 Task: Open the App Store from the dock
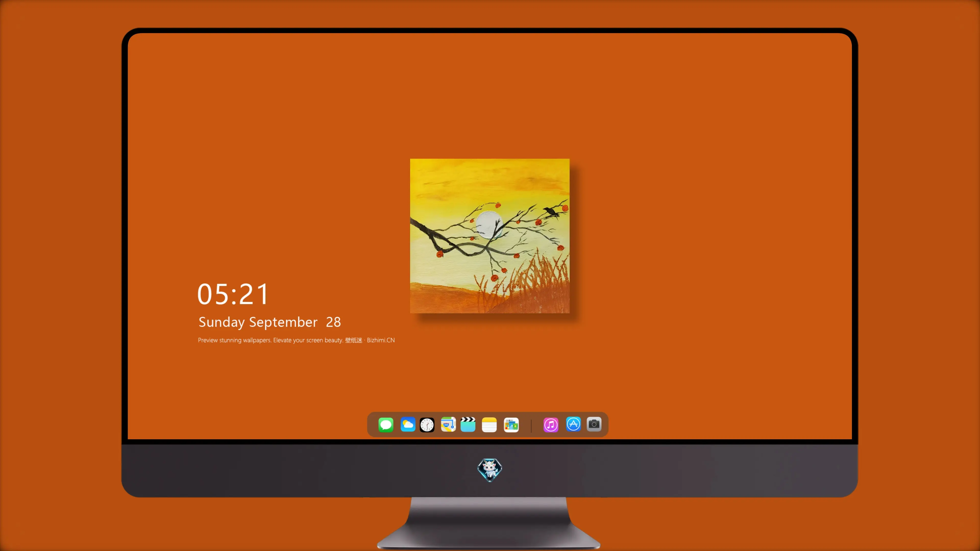(573, 424)
